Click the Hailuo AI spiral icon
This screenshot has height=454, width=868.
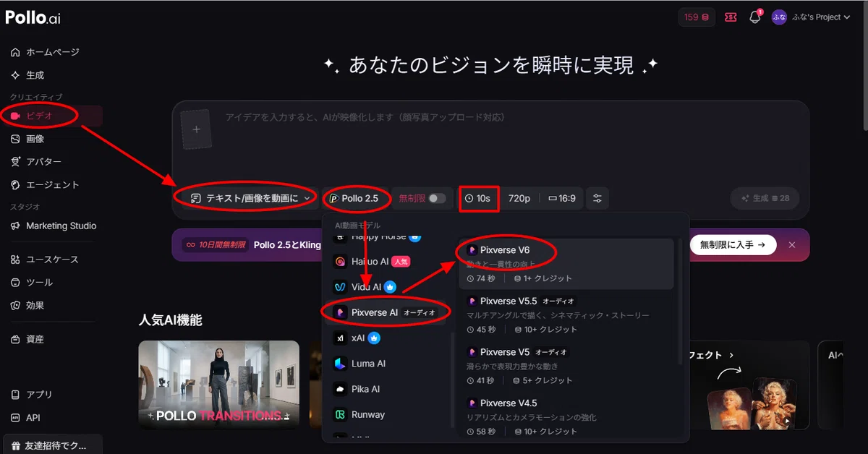tap(339, 261)
